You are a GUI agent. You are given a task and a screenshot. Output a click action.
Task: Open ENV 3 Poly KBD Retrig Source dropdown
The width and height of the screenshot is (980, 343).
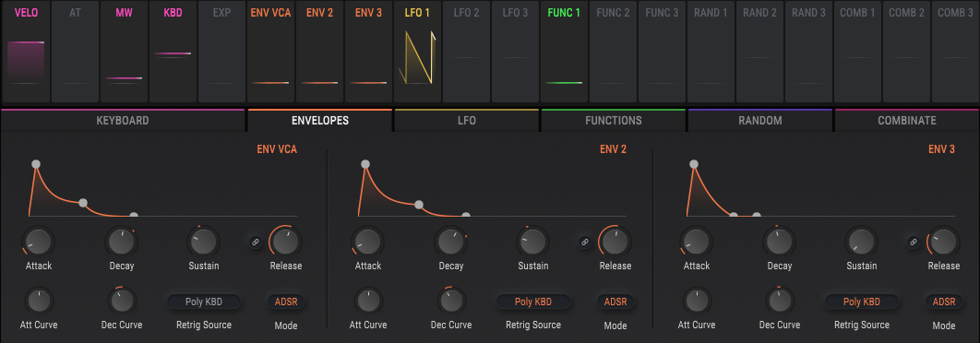[x=862, y=302]
